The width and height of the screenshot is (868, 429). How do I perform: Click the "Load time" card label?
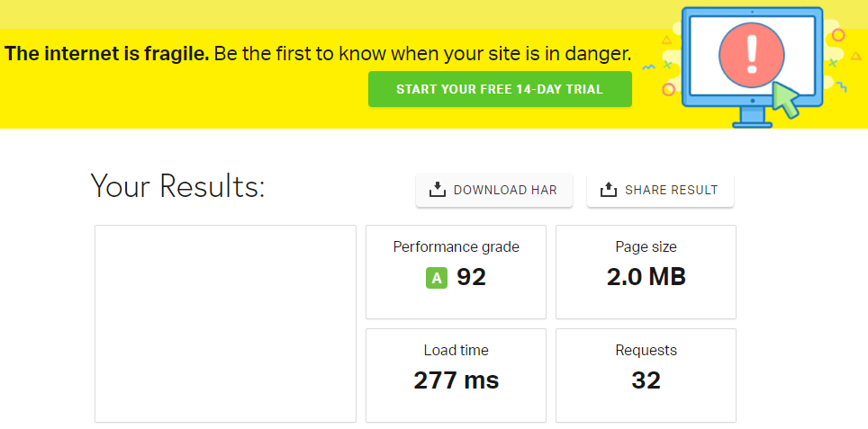point(456,350)
